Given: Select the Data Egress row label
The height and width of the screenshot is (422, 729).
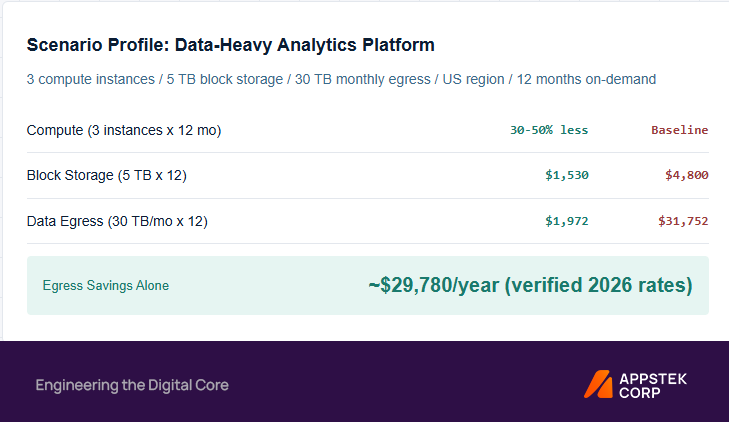Looking at the screenshot, I should [117, 221].
